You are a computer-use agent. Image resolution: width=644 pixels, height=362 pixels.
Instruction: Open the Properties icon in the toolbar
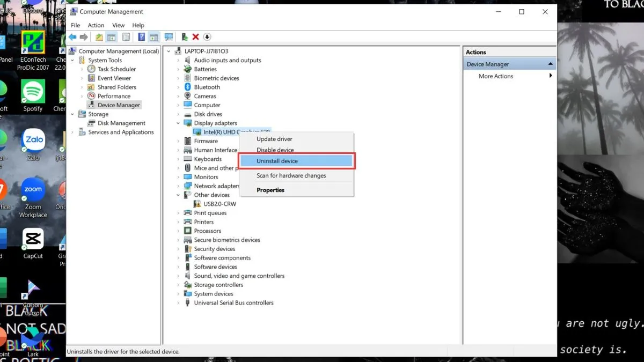click(126, 36)
